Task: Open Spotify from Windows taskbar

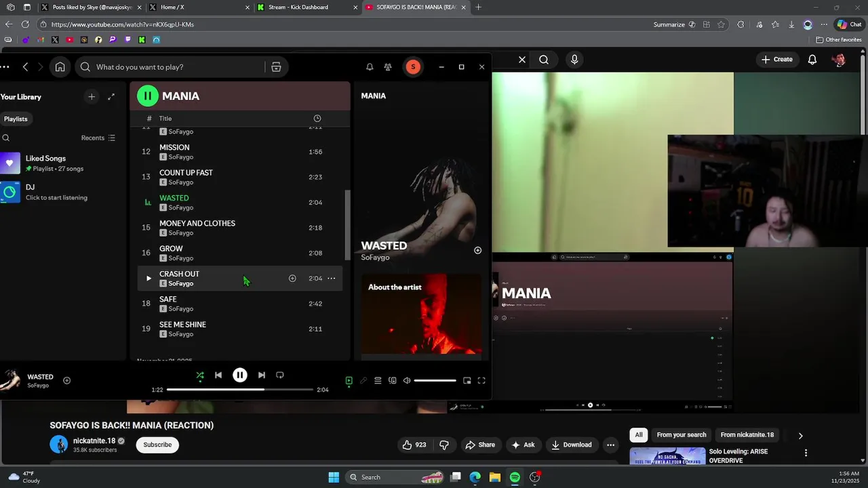Action: tap(515, 477)
